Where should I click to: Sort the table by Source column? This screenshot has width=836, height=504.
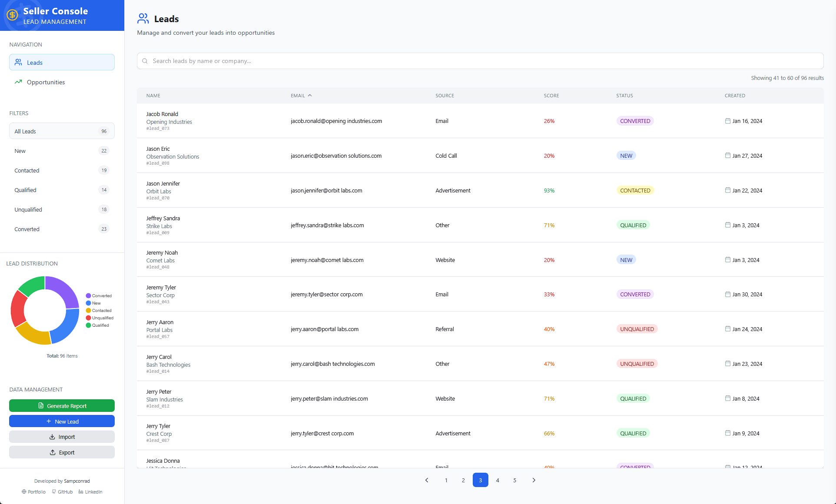[x=445, y=96]
